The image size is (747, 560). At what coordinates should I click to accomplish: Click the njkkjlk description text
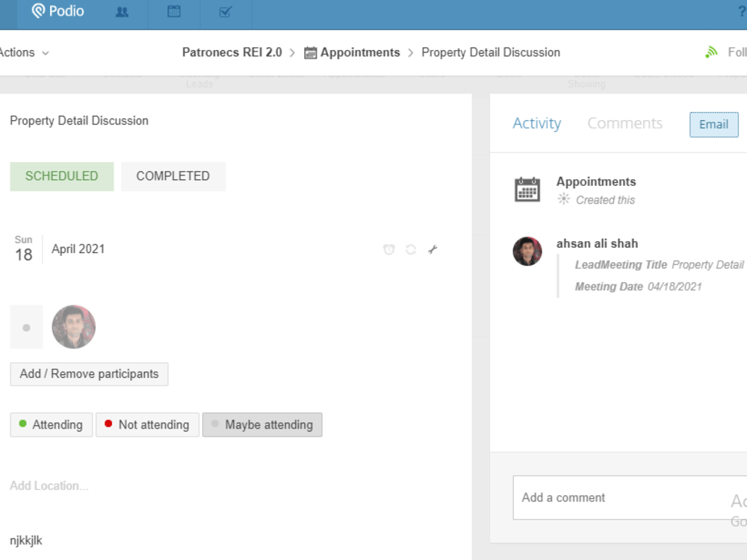26,541
